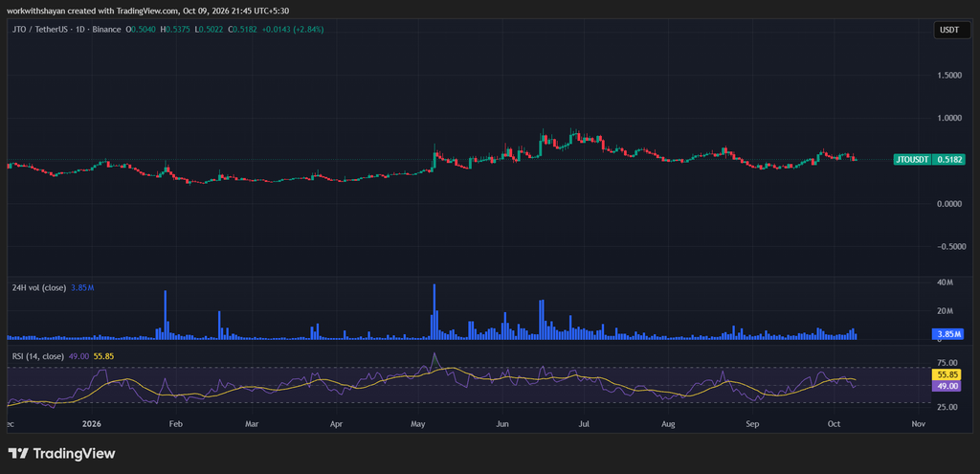Click the 20M volume axis label
Viewport: 980px width, 474px height.
[945, 311]
